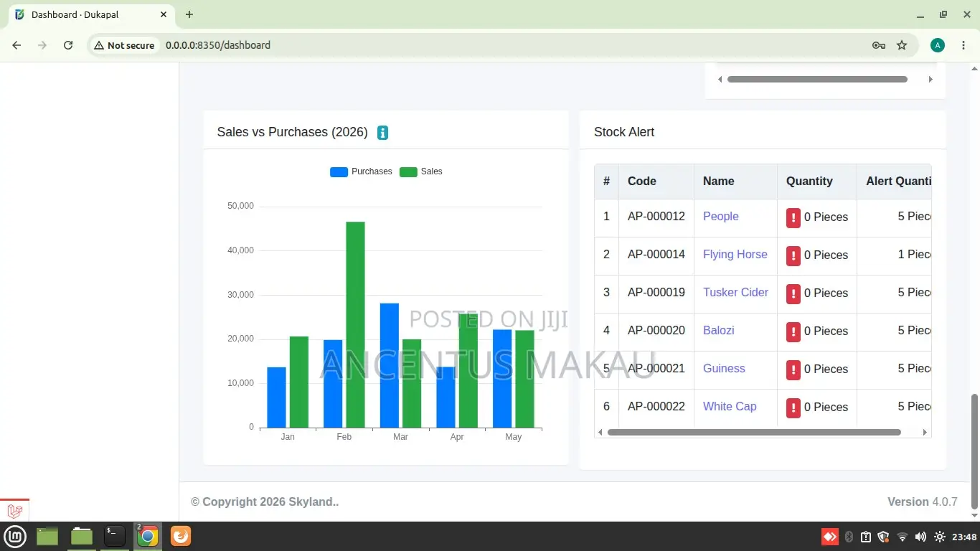Open a new browser tab
The height and width of the screenshot is (551, 980).
click(189, 14)
